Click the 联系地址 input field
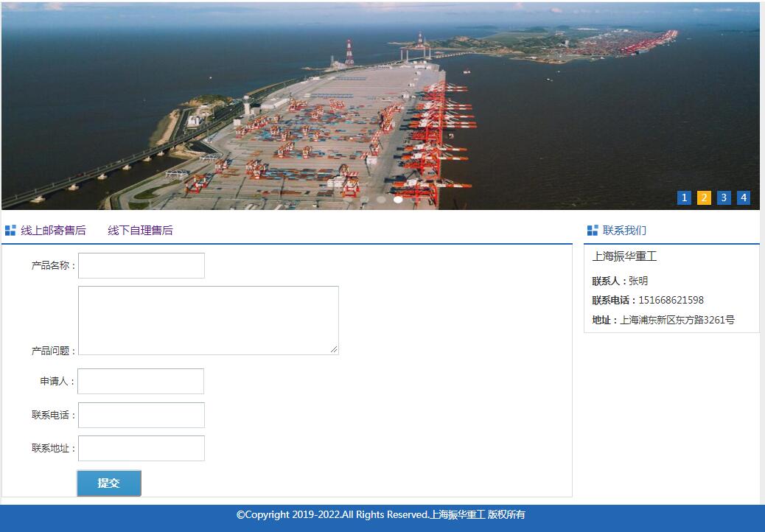This screenshot has height=532, width=765. pyautogui.click(x=142, y=448)
